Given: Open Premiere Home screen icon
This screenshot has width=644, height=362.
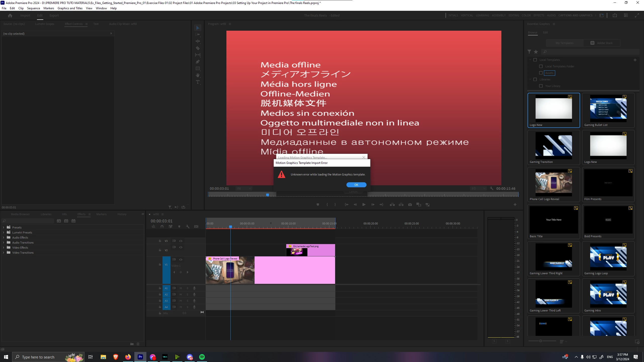Looking at the screenshot, I should [x=10, y=16].
